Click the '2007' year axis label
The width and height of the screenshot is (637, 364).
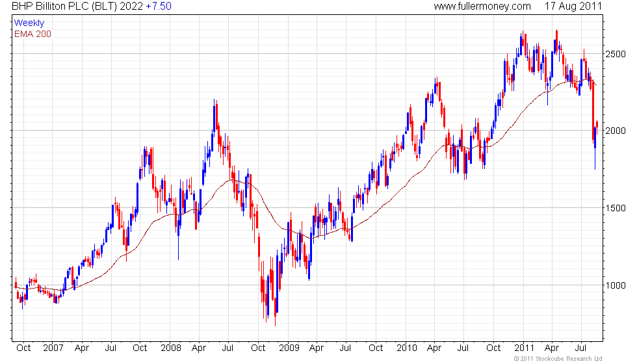[53, 348]
